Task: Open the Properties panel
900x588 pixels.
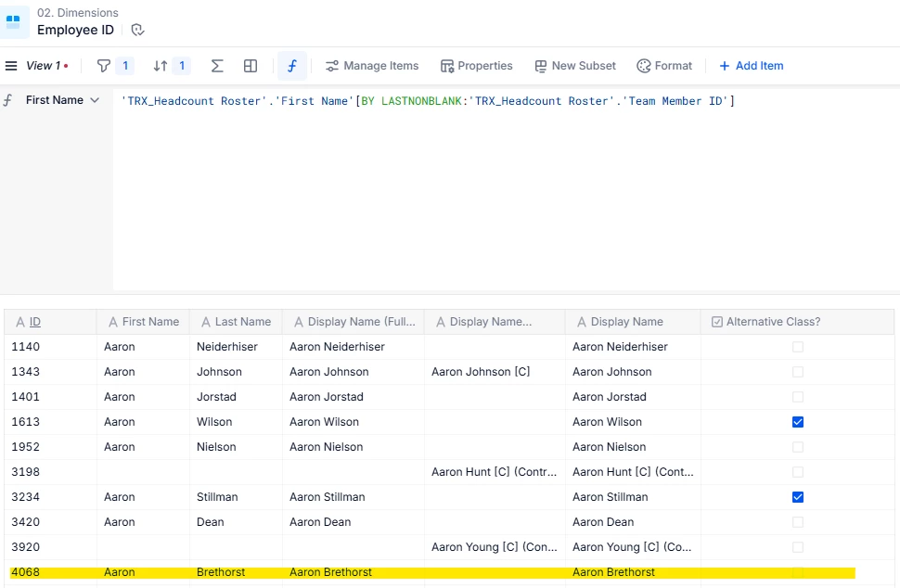Action: coord(476,66)
